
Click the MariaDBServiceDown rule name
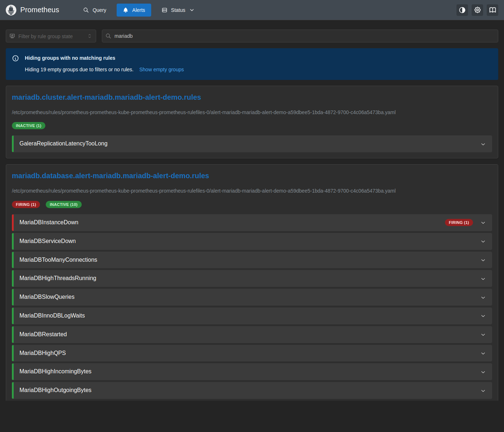48,241
